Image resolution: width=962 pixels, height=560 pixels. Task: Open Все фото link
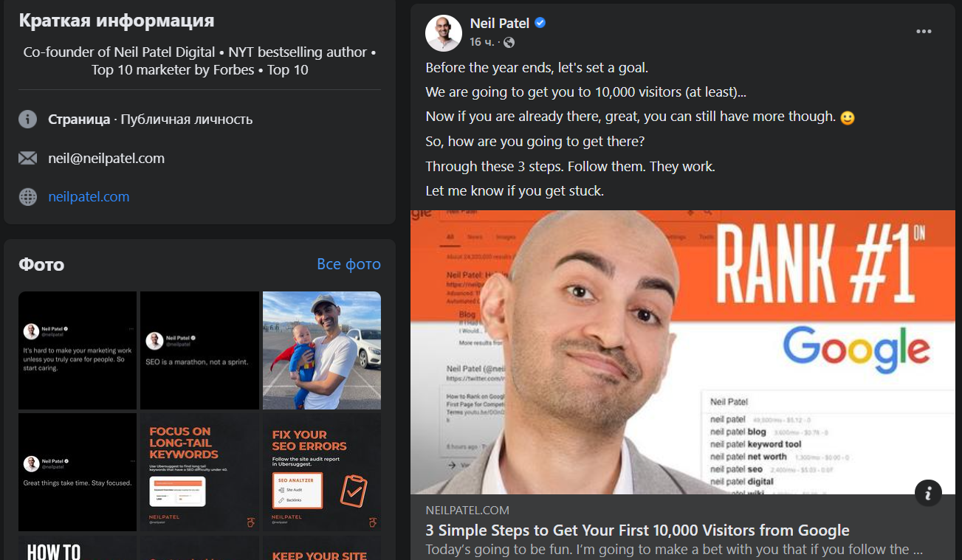(x=348, y=264)
